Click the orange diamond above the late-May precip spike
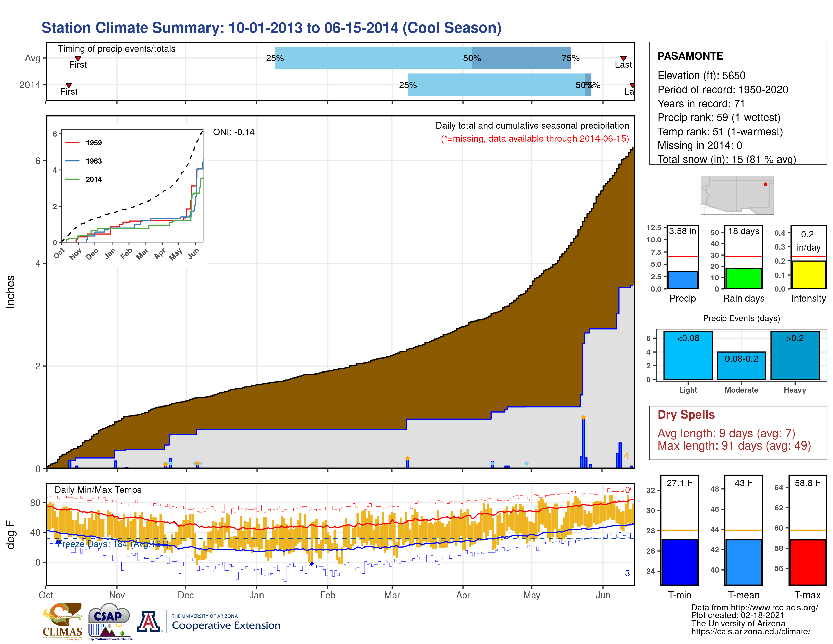Image resolution: width=833 pixels, height=644 pixels. (583, 417)
